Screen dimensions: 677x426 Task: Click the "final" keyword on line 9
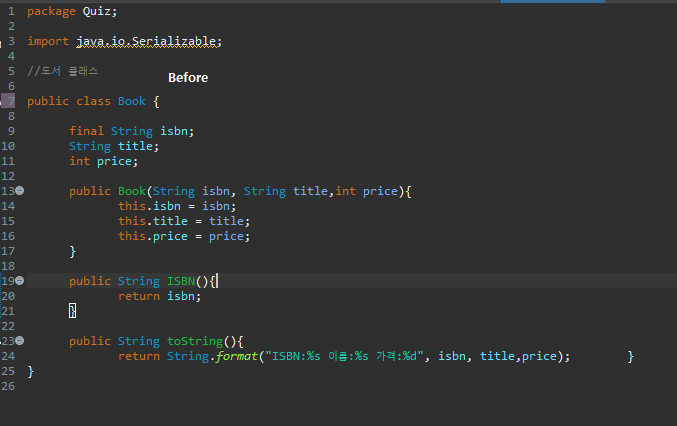86,131
